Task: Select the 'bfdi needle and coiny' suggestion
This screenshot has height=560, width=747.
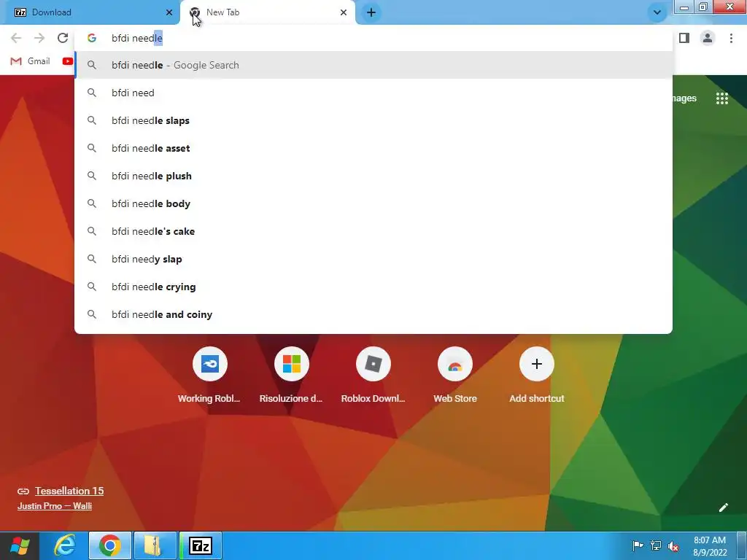Action: [373, 314]
